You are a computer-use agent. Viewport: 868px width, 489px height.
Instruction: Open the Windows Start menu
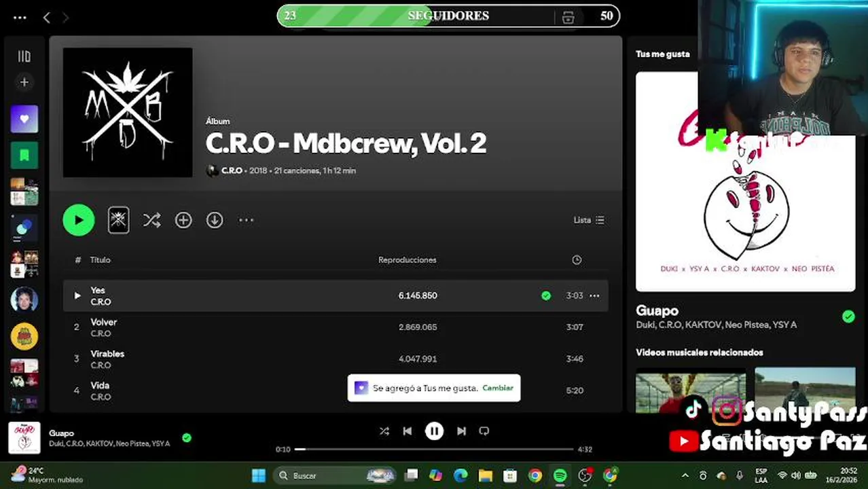(x=259, y=475)
